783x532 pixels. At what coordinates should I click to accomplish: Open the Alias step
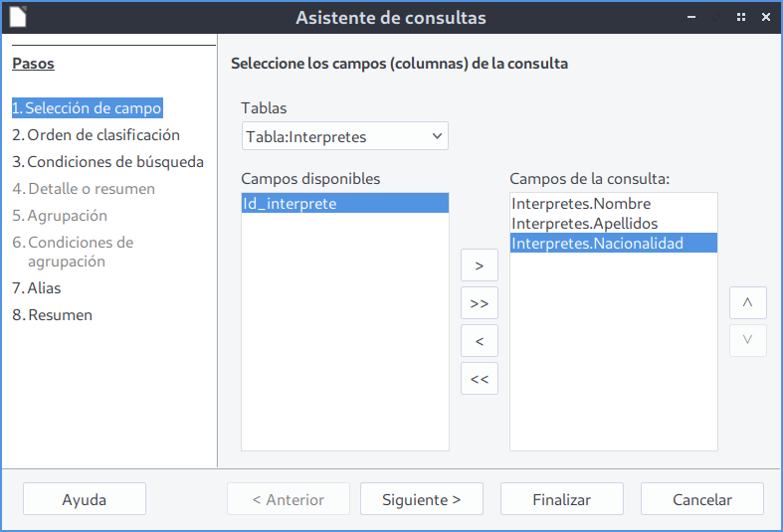(x=37, y=288)
